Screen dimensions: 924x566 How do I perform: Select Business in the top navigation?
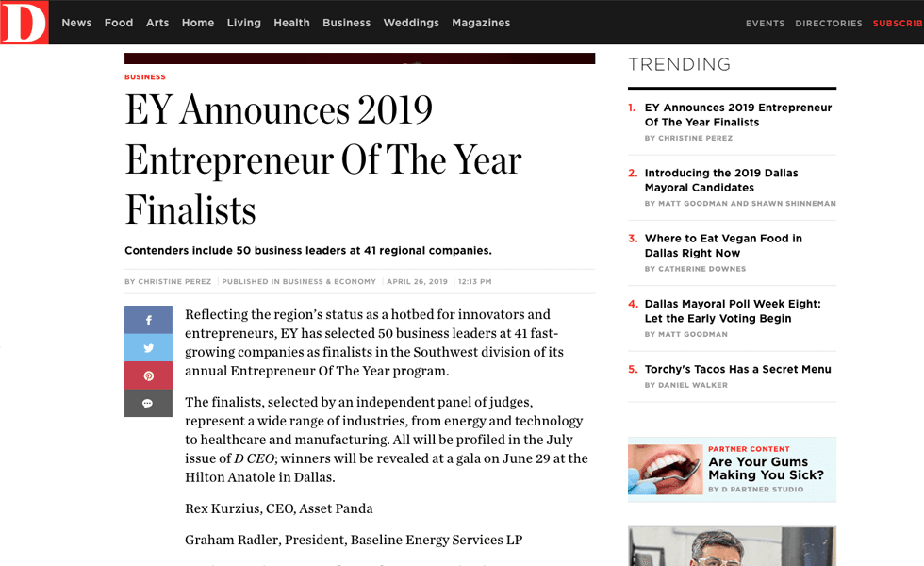tap(346, 23)
